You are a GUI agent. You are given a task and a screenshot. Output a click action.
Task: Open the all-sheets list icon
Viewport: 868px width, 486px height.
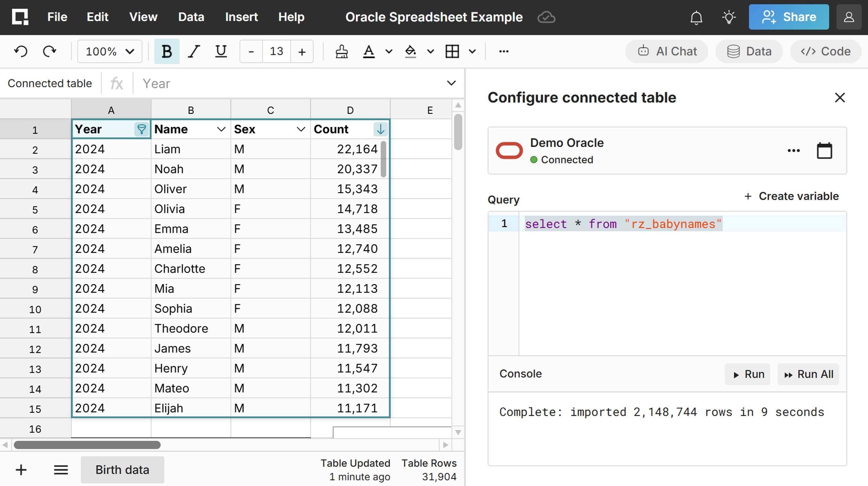(61, 470)
